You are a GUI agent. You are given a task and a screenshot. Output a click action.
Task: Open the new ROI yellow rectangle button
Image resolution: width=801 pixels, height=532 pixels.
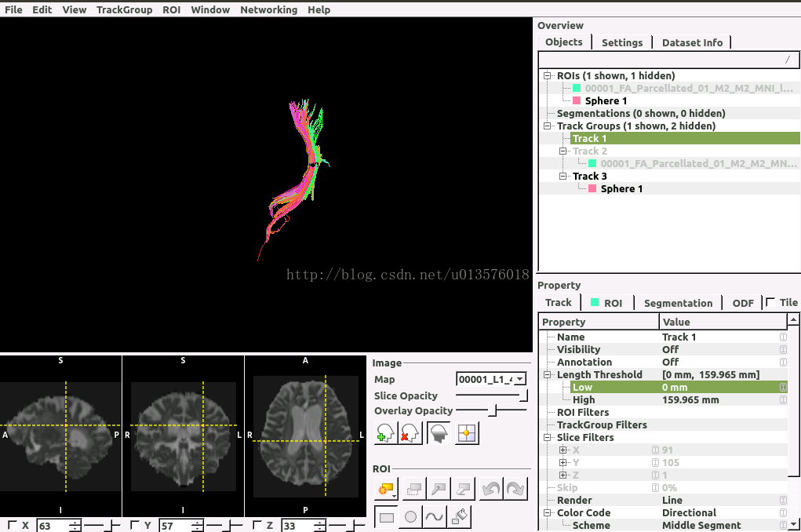(x=386, y=490)
